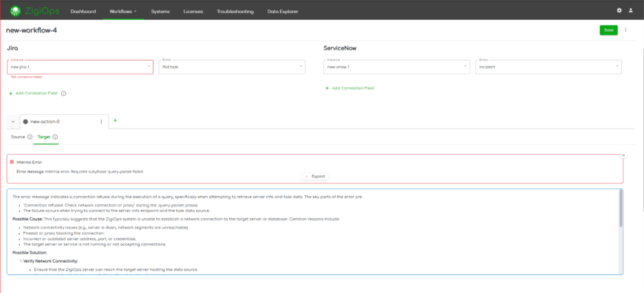Click the Source tab info icon
This screenshot has height=293, width=644.
(x=30, y=137)
